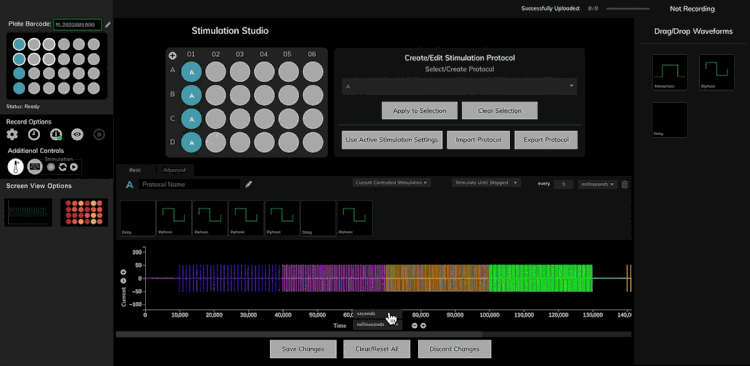Toggle well D01 in Stimulation Studio plate

(191, 142)
